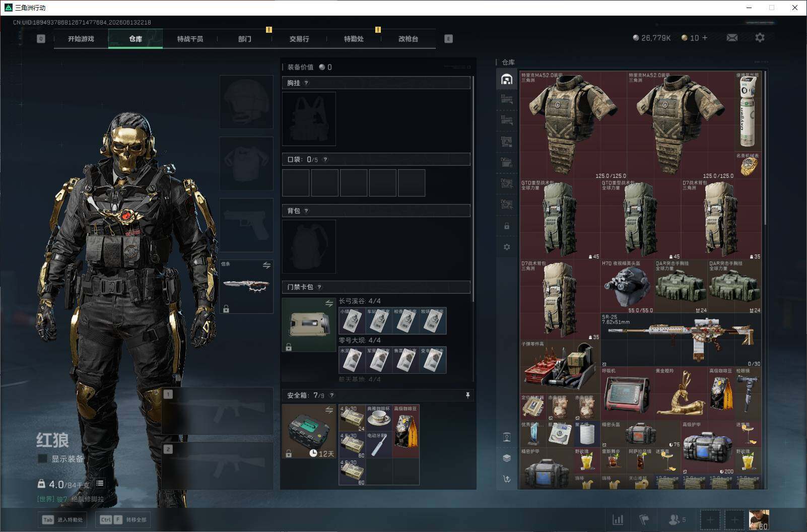Viewport: 807px width, 532px height.
Task: Select empty primary weapon slot 2
Action: [218, 466]
